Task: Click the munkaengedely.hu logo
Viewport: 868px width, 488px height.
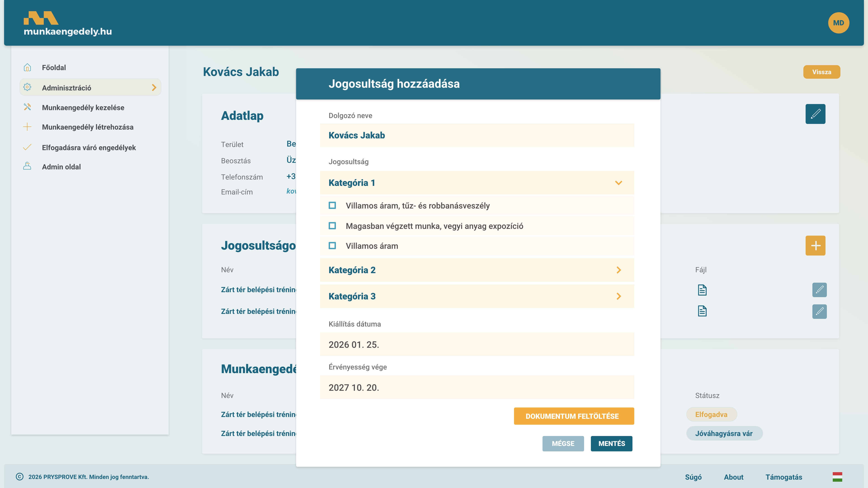Action: (x=67, y=24)
